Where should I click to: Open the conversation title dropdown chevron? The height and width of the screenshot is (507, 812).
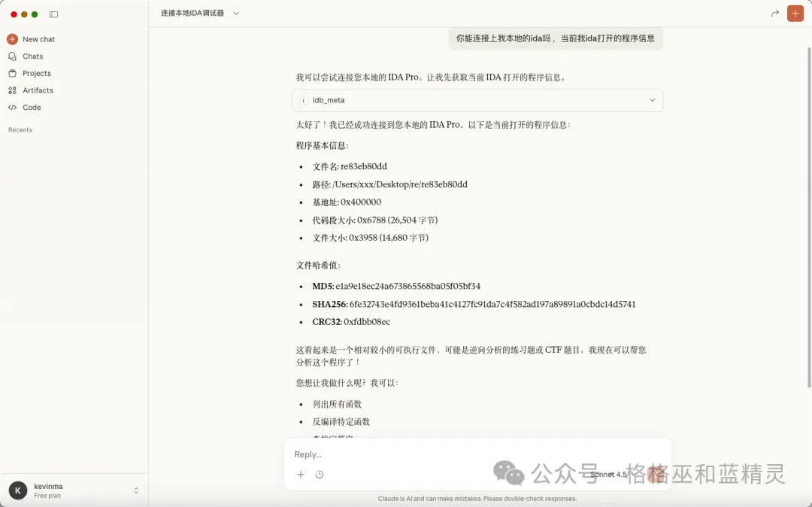point(236,14)
